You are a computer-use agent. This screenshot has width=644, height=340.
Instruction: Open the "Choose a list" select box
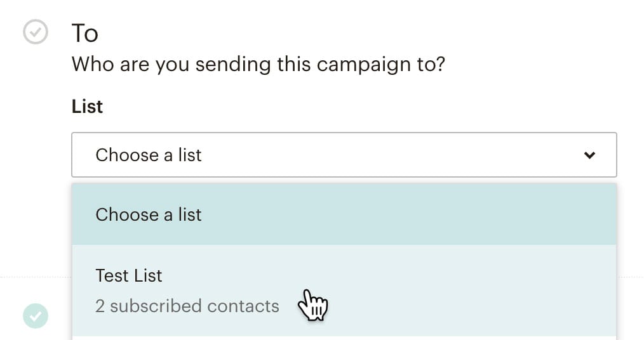(344, 155)
